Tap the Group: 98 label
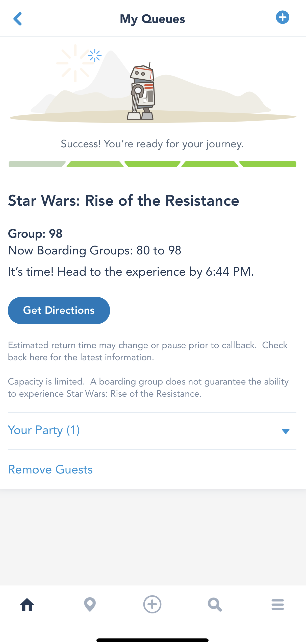Screen dimensions: 306x644 (x=35, y=234)
